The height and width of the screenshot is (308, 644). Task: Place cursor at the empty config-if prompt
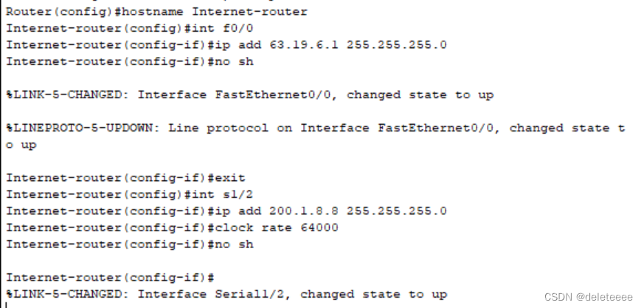coord(217,278)
